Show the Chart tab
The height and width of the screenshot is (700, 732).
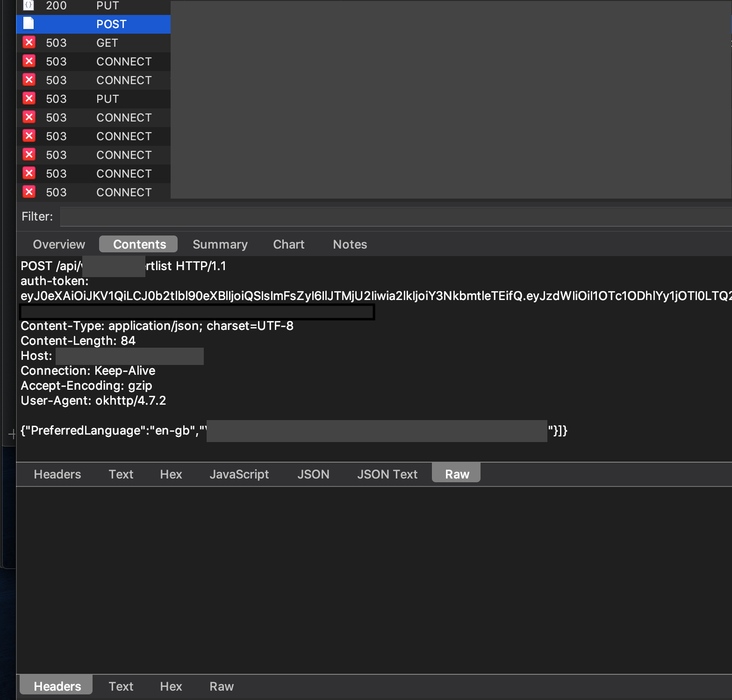click(x=289, y=244)
